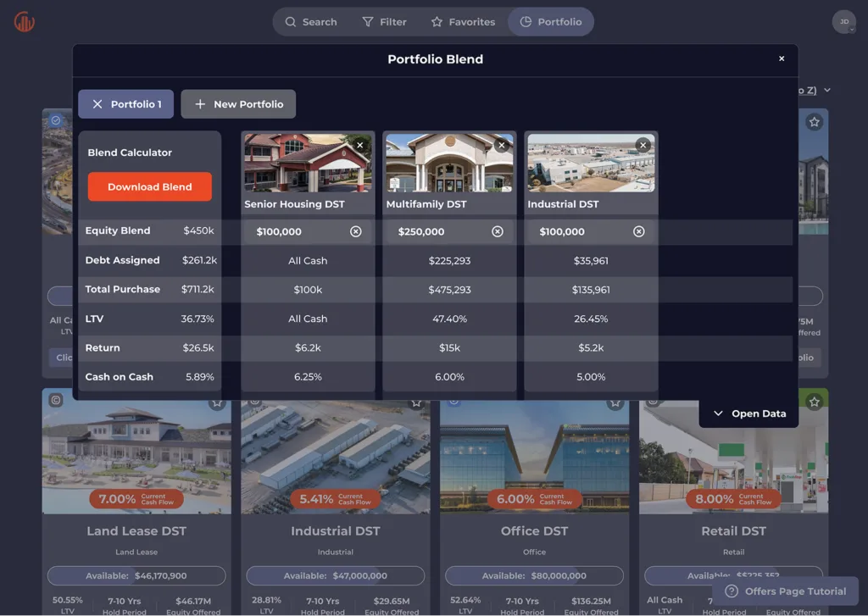The height and width of the screenshot is (616, 868).
Task: Clear the Multifamily equity amount
Action: (x=497, y=231)
